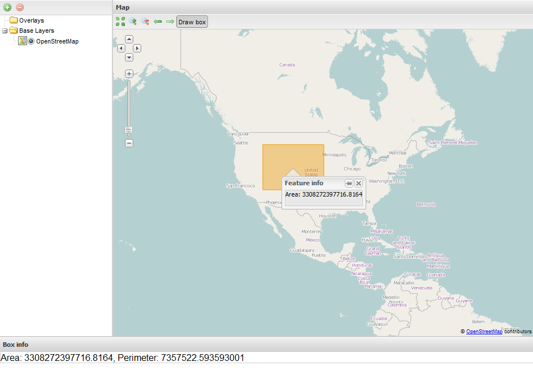Select the zoom out magnifier tool
The image size is (533, 392).
click(x=145, y=21)
